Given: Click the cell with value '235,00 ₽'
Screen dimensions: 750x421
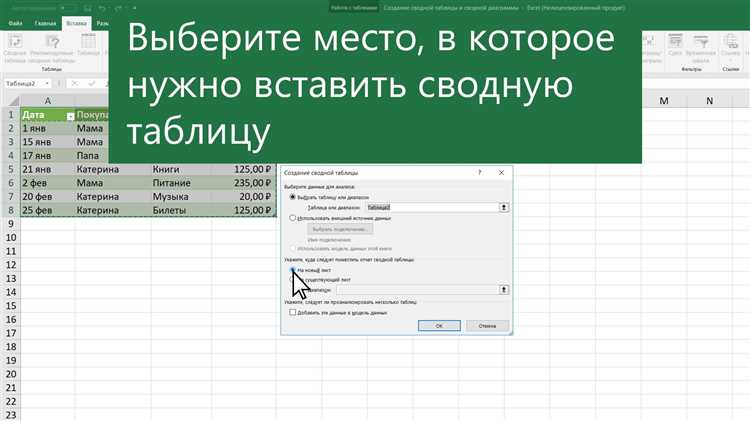Looking at the screenshot, I should click(x=244, y=183).
